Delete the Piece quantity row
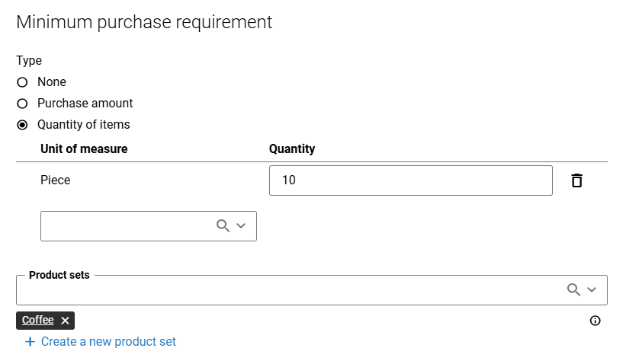This screenshot has width=626, height=364. pyautogui.click(x=576, y=180)
